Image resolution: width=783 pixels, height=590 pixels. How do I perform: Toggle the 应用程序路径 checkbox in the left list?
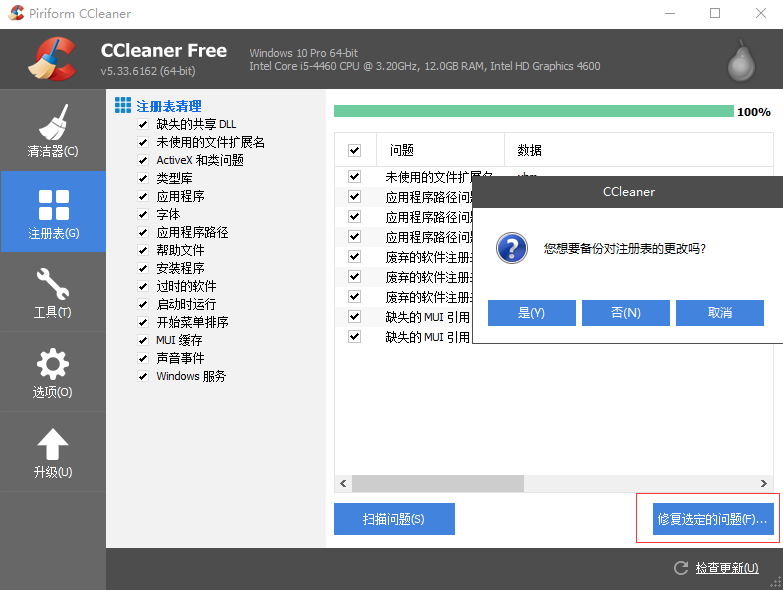pyautogui.click(x=143, y=232)
